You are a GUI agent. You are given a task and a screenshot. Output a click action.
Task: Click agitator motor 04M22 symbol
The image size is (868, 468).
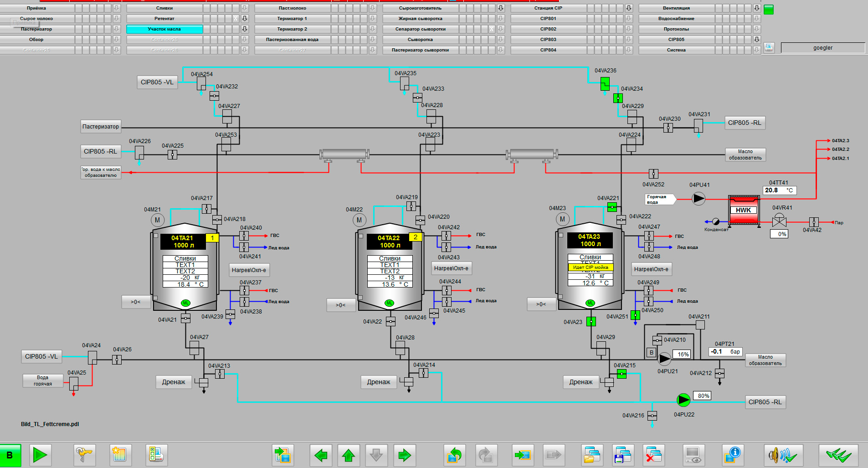click(x=360, y=220)
